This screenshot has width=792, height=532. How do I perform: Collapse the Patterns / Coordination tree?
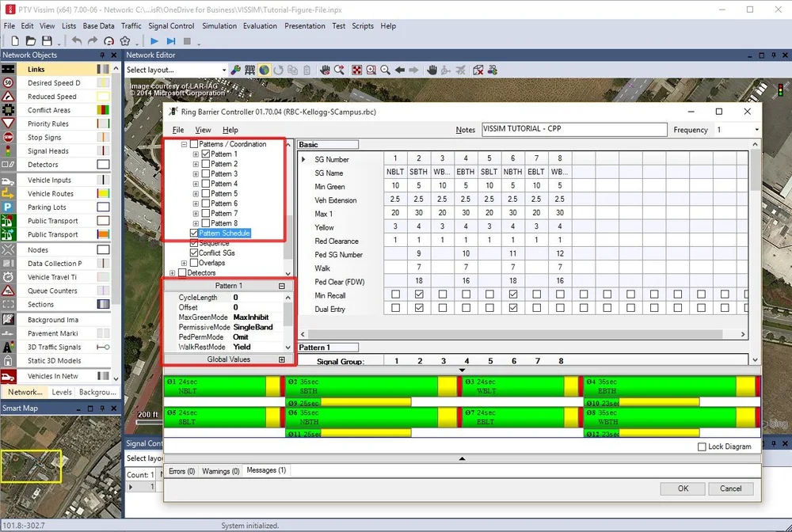[x=183, y=144]
